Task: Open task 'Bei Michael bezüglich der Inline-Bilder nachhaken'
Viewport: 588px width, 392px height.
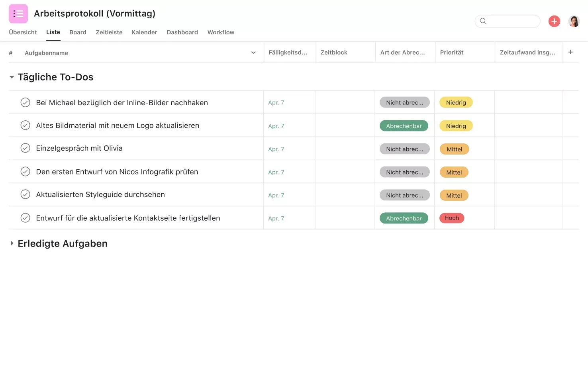Action: click(x=122, y=102)
